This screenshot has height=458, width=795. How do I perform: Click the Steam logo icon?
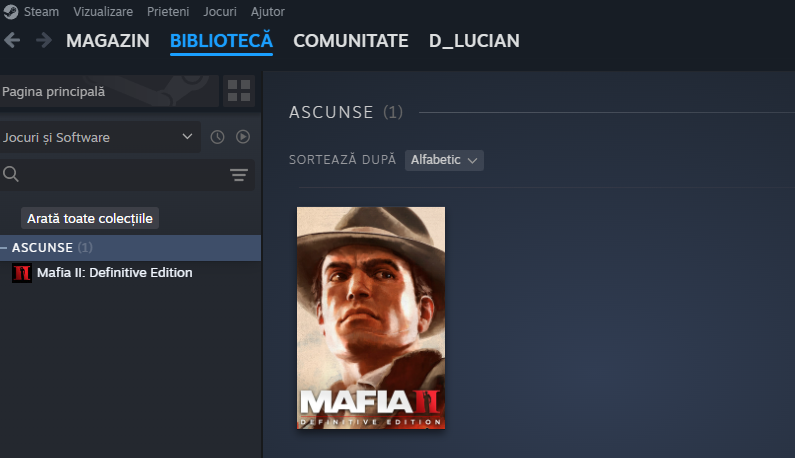pos(8,12)
